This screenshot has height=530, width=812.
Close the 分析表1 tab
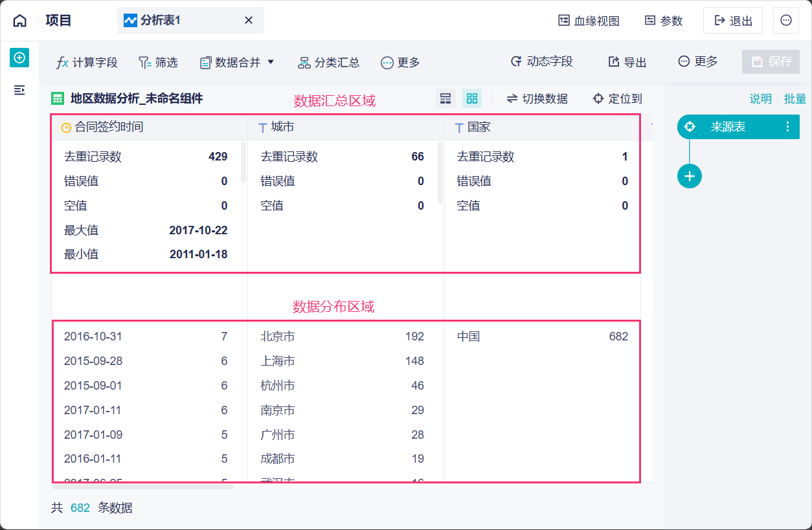[x=248, y=21]
